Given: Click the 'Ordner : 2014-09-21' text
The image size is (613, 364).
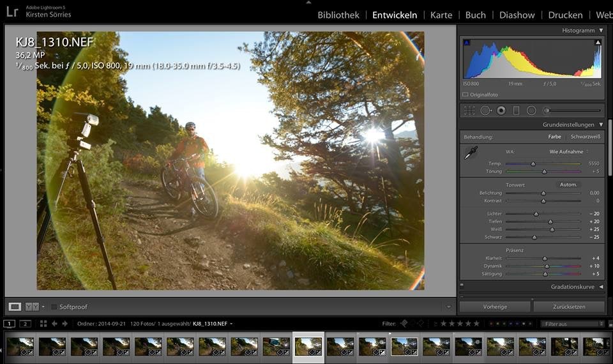Looking at the screenshot, I should point(102,324).
